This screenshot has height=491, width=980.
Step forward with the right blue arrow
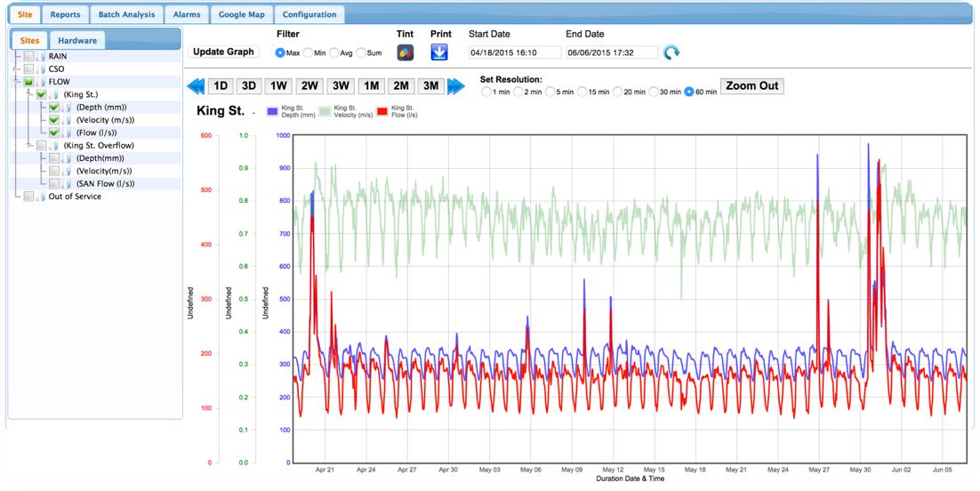click(x=456, y=86)
